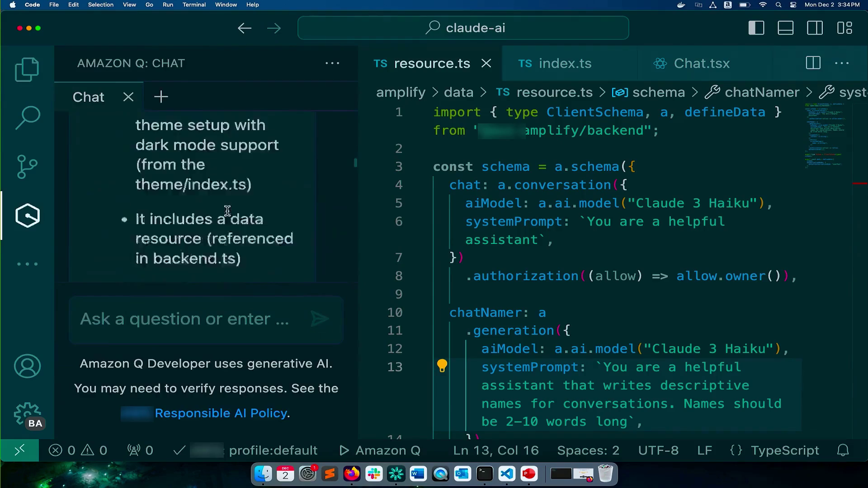Click the claude-ai command center search box
The width and height of the screenshot is (868, 488).
463,28
